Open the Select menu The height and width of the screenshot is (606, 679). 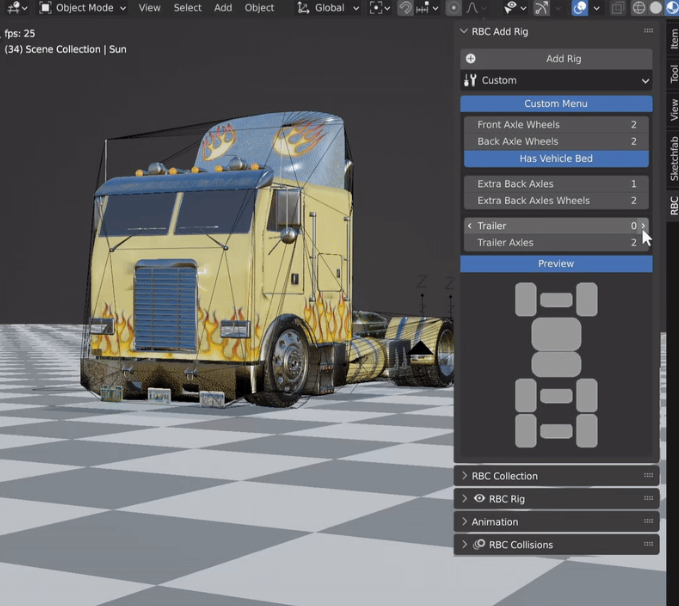click(187, 8)
